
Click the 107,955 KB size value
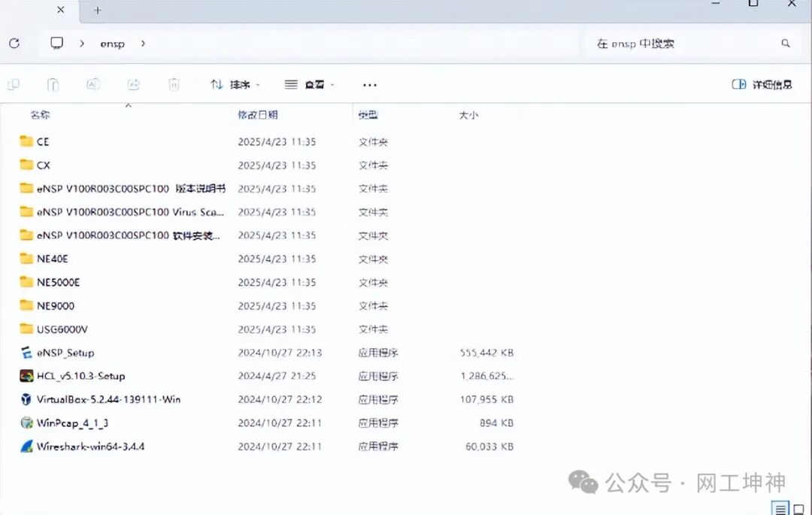[486, 399]
